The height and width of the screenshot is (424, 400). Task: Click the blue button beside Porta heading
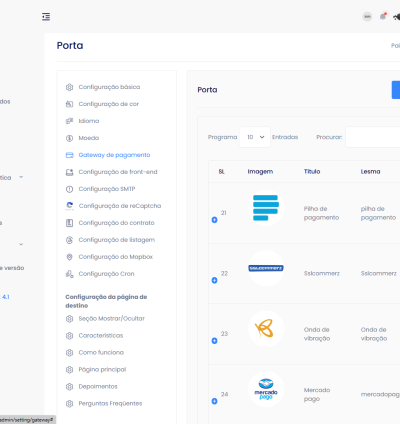[x=396, y=90]
